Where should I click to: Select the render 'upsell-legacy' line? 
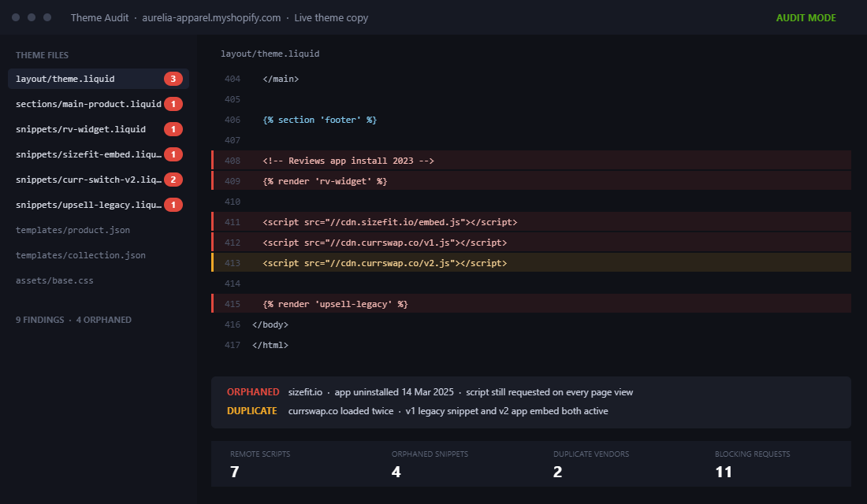tap(530, 304)
